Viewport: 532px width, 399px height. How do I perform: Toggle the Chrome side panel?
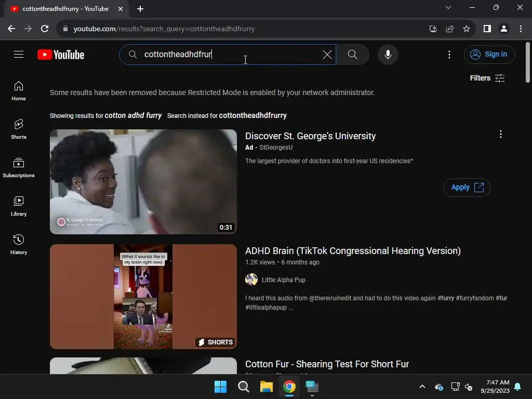[487, 29]
